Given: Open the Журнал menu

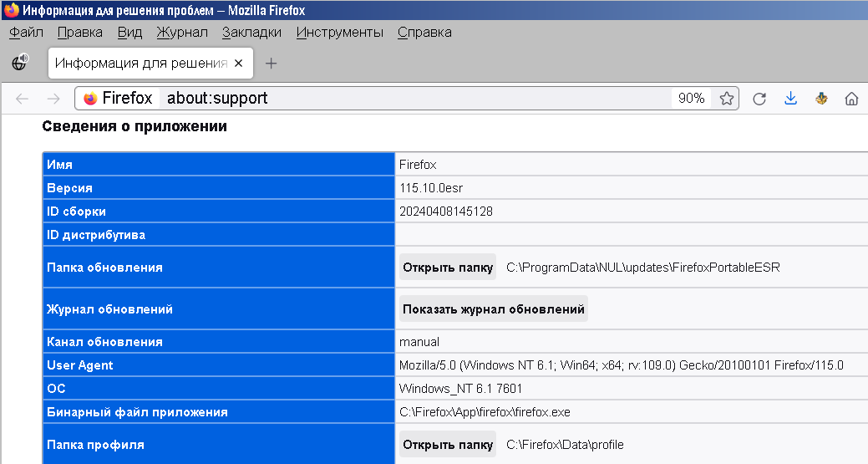Looking at the screenshot, I should point(182,32).
